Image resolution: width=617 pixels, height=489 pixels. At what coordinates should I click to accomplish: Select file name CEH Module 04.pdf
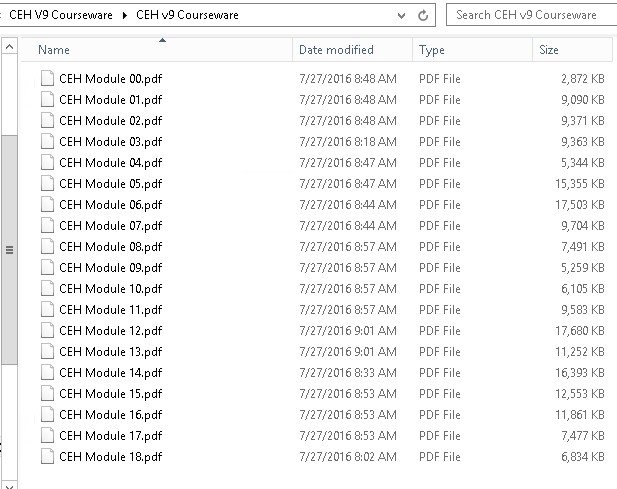[111, 163]
